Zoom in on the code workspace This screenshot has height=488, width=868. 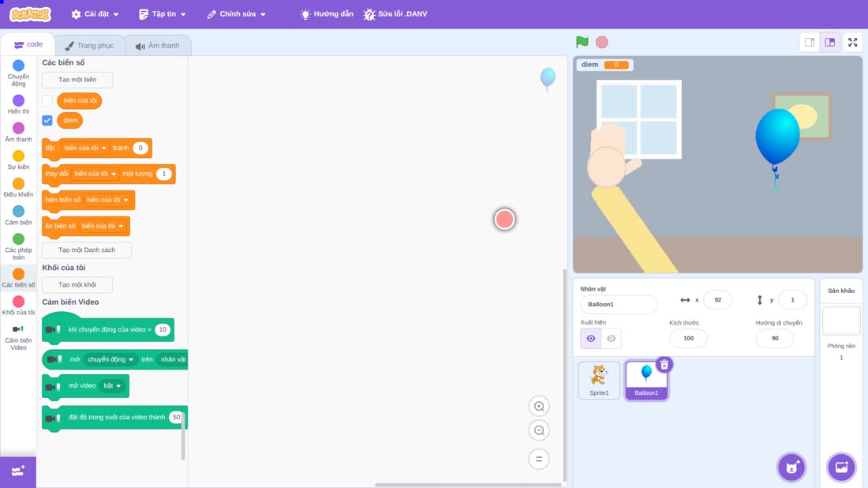click(x=539, y=406)
